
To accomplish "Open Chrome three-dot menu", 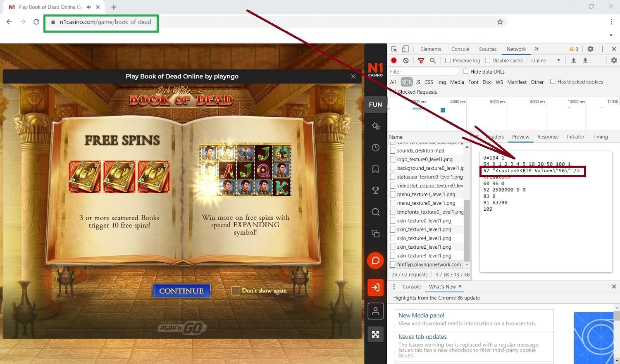I will [x=611, y=22].
